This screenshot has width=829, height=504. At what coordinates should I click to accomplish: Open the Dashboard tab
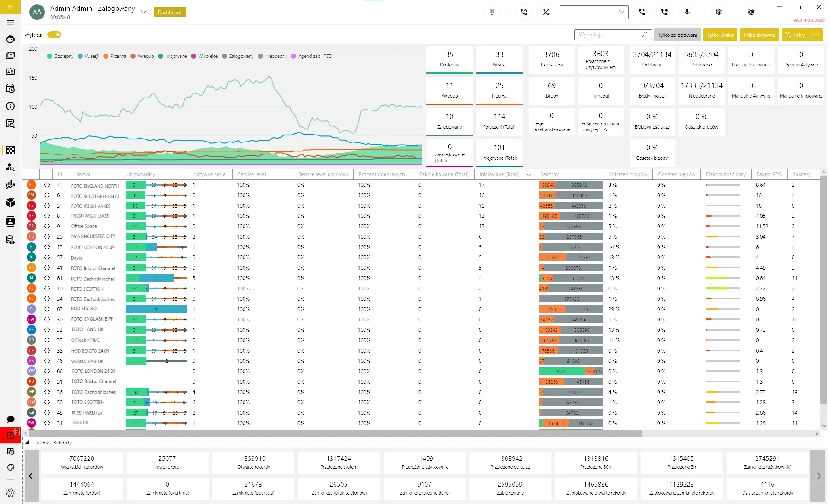(x=170, y=13)
